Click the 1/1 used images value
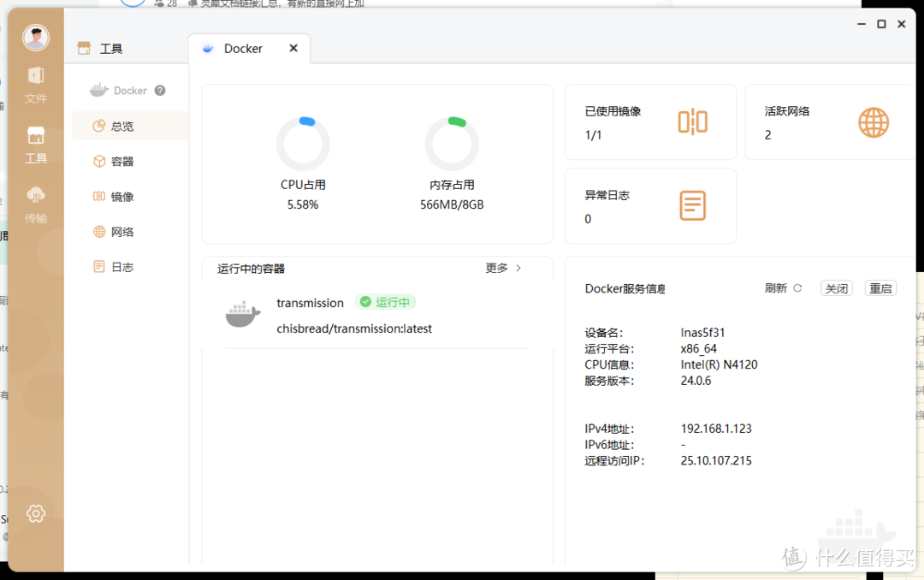This screenshot has height=580, width=924. tap(594, 135)
